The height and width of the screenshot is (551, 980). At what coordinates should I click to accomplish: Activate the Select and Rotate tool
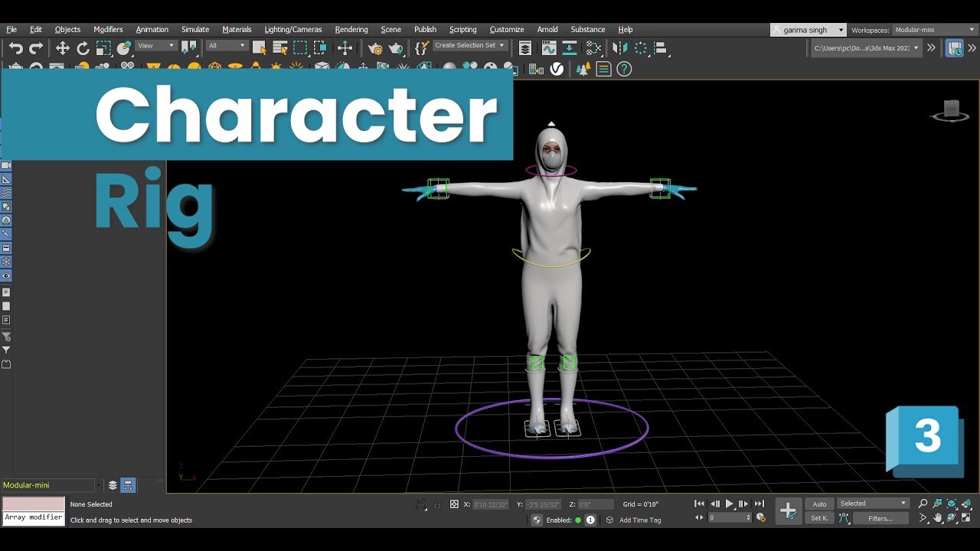[82, 47]
